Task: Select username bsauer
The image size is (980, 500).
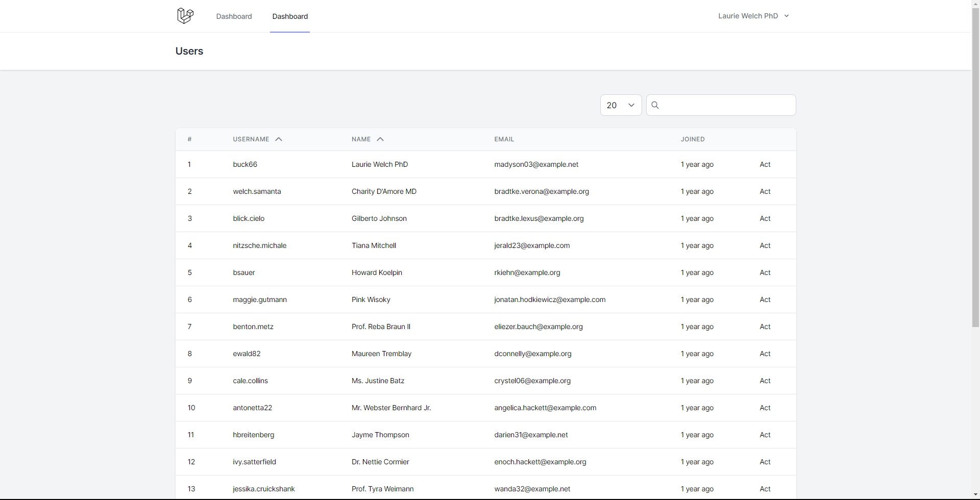Action: coord(244,272)
